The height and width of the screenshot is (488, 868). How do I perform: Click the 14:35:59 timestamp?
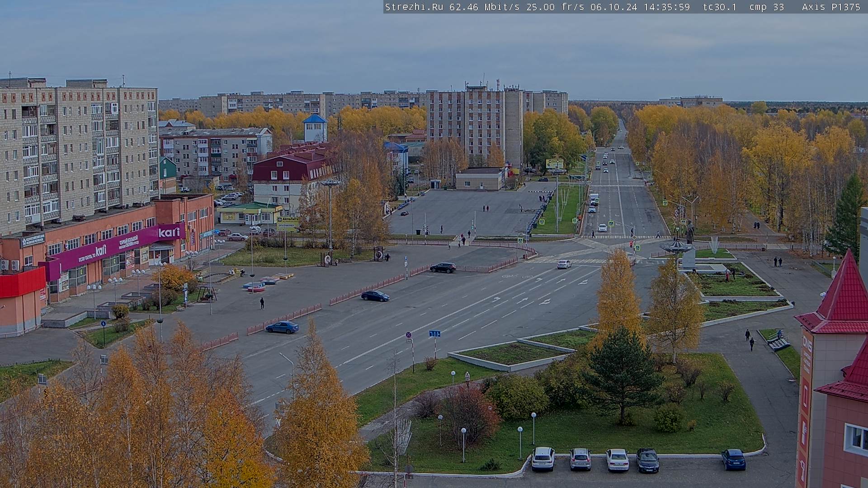[x=667, y=7]
